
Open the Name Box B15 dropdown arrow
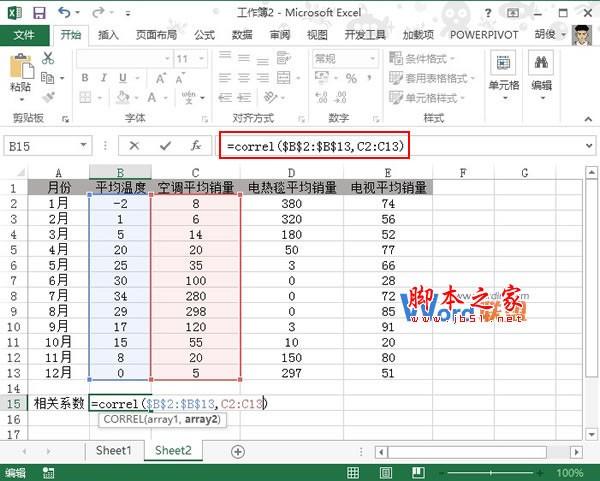83,145
